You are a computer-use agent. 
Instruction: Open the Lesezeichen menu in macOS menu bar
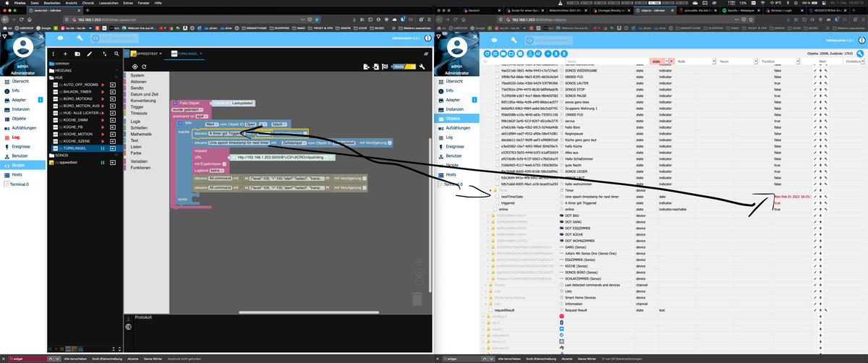110,3
